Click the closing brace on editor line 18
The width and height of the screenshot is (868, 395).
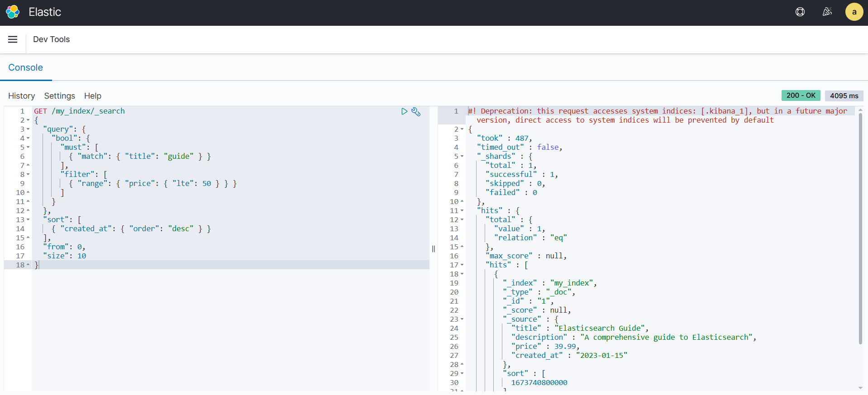[x=37, y=265]
